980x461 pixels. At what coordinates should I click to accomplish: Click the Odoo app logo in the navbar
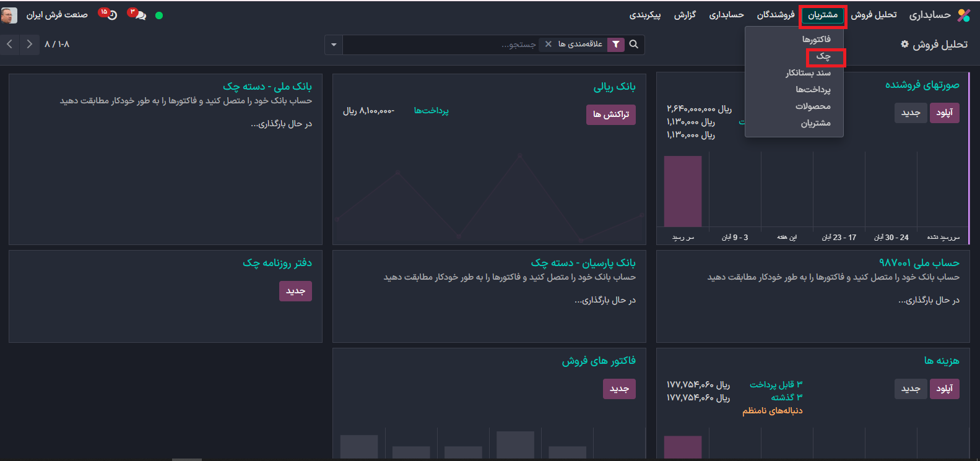[963, 15]
